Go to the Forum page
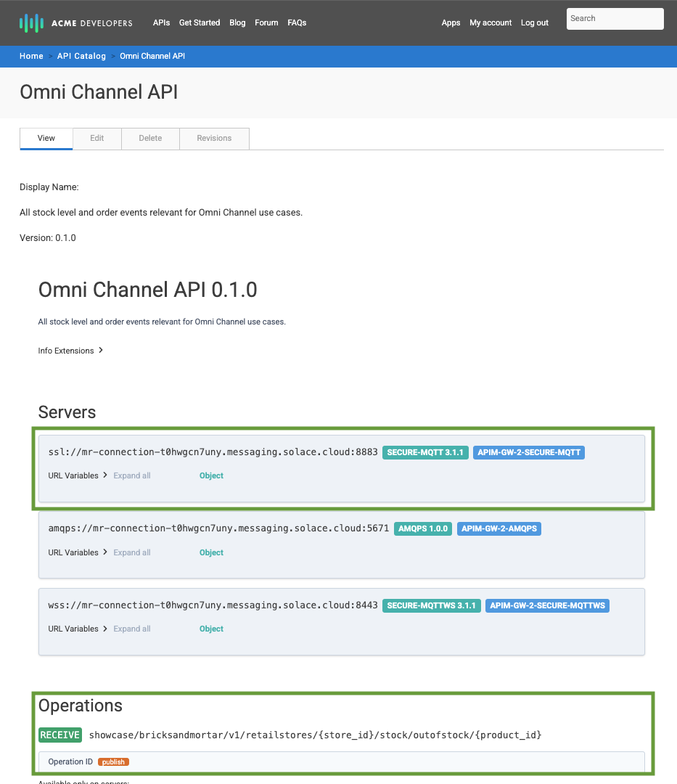677x784 pixels. point(266,23)
